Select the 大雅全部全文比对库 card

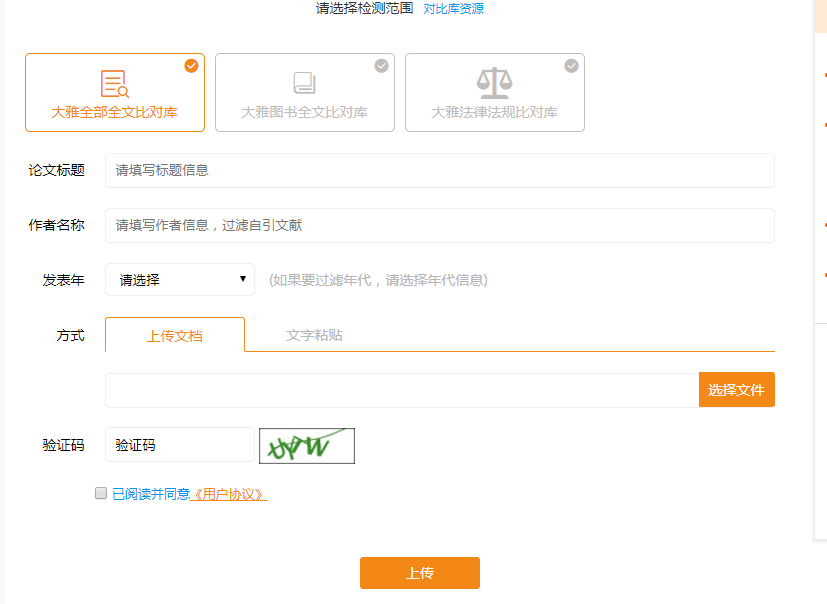tap(115, 92)
